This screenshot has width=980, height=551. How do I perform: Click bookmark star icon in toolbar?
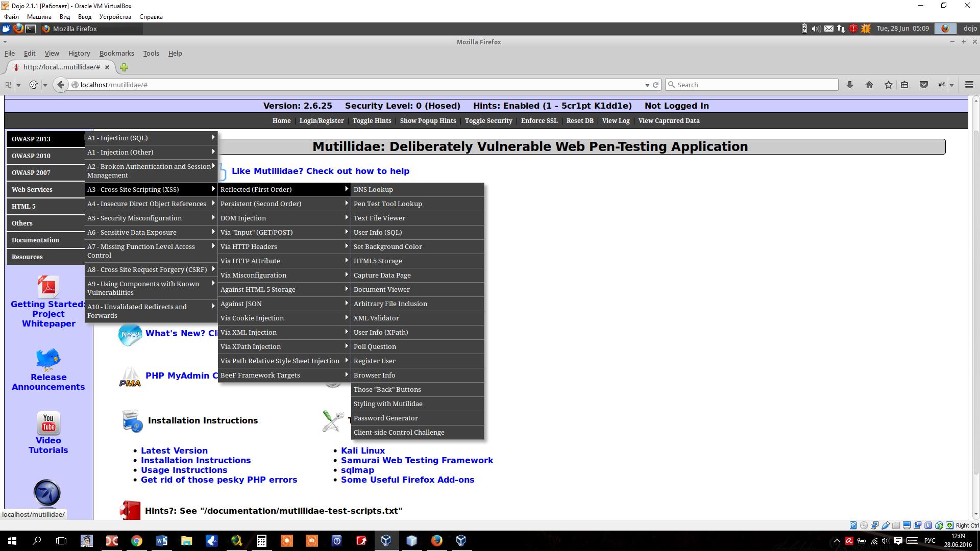tap(888, 85)
